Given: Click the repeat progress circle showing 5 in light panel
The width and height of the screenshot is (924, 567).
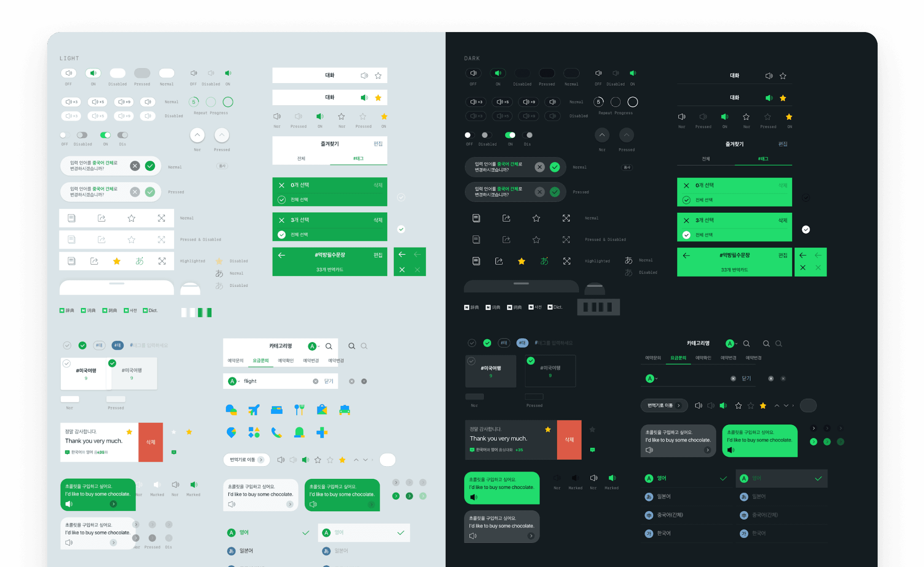Looking at the screenshot, I should (x=193, y=102).
